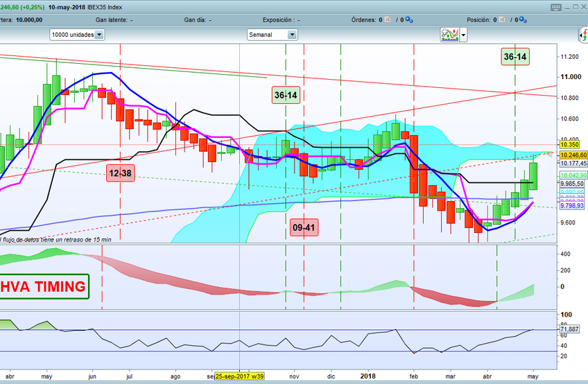Viewport: 588px width, 384px height.
Task: Click the 2018 year label on time axis
Action: pyautogui.click(x=367, y=376)
